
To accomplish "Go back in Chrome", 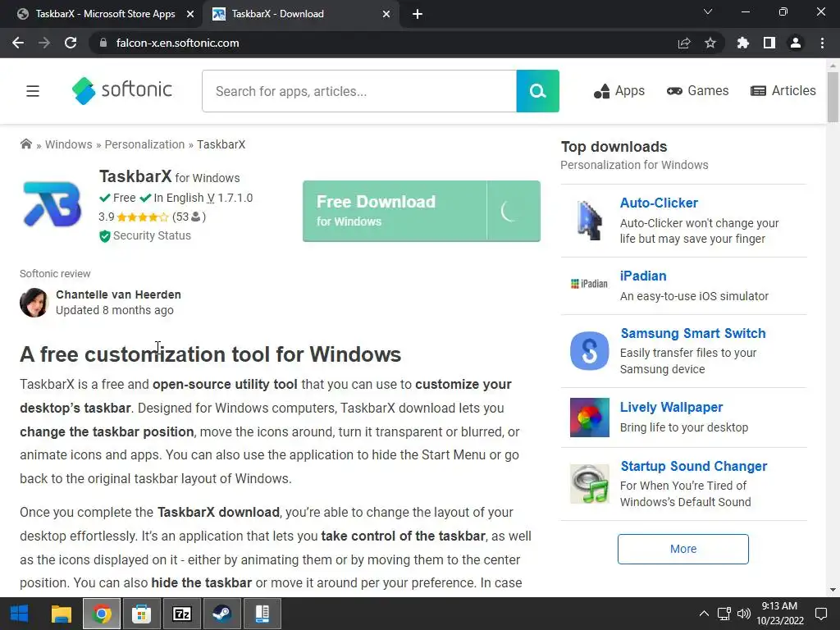I will point(18,43).
